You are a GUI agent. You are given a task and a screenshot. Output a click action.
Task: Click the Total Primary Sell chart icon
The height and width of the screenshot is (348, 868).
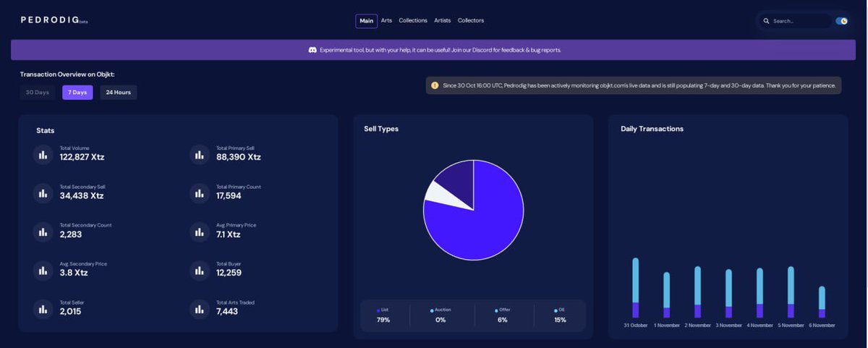pyautogui.click(x=199, y=154)
